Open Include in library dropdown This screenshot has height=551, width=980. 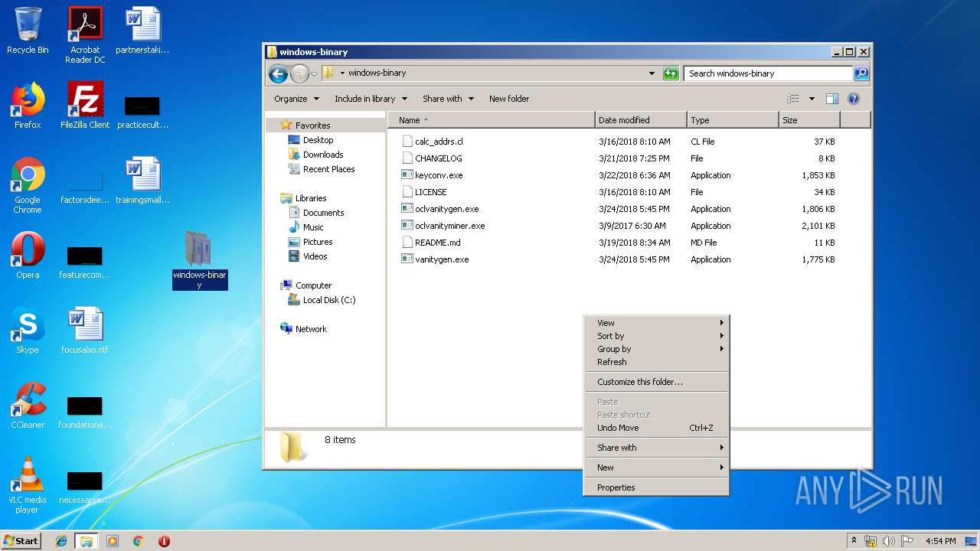tap(371, 99)
